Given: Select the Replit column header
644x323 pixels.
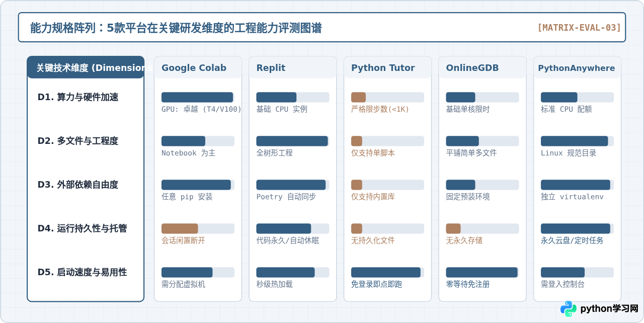Looking at the screenshot, I should pos(293,67).
